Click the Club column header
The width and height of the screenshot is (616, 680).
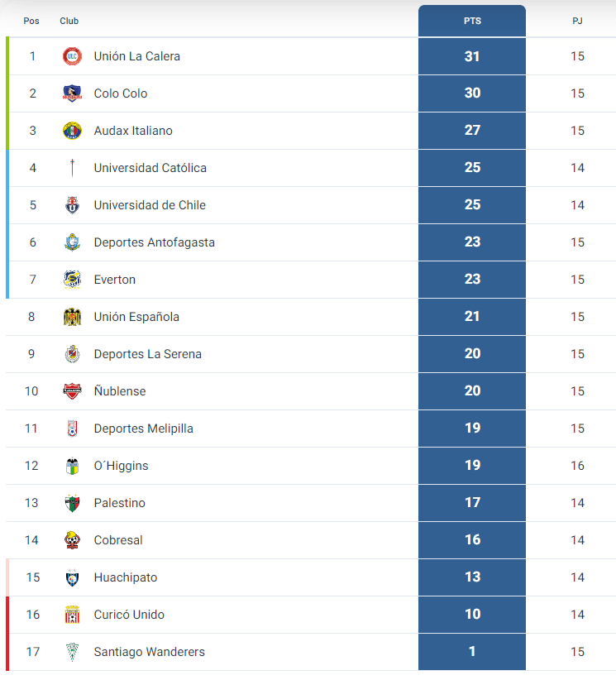point(69,21)
